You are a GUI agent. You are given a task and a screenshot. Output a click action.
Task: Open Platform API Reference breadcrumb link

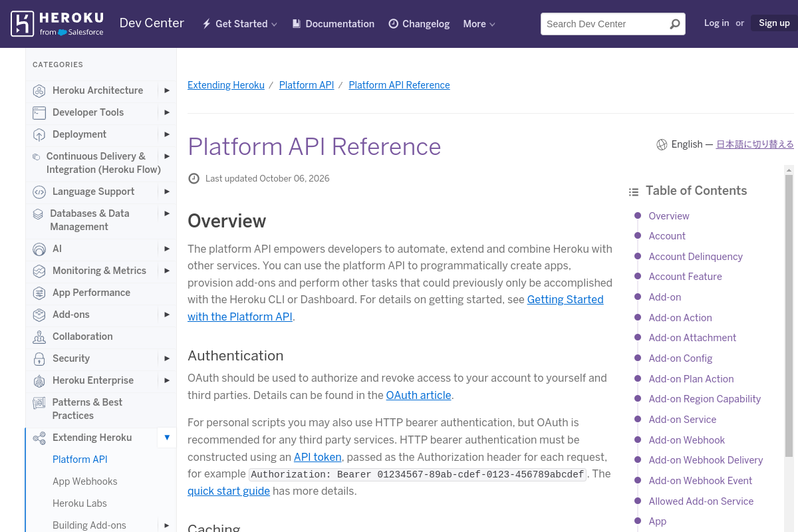[399, 85]
